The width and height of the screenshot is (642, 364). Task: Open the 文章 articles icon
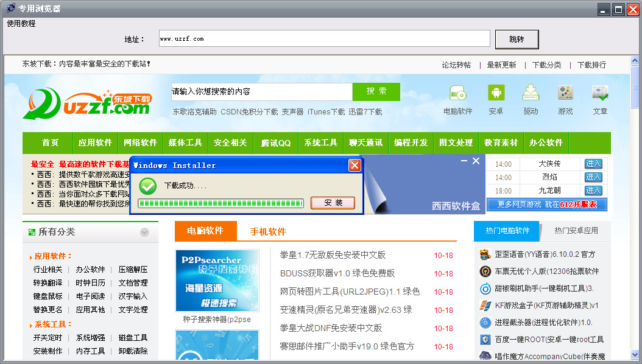tap(600, 93)
